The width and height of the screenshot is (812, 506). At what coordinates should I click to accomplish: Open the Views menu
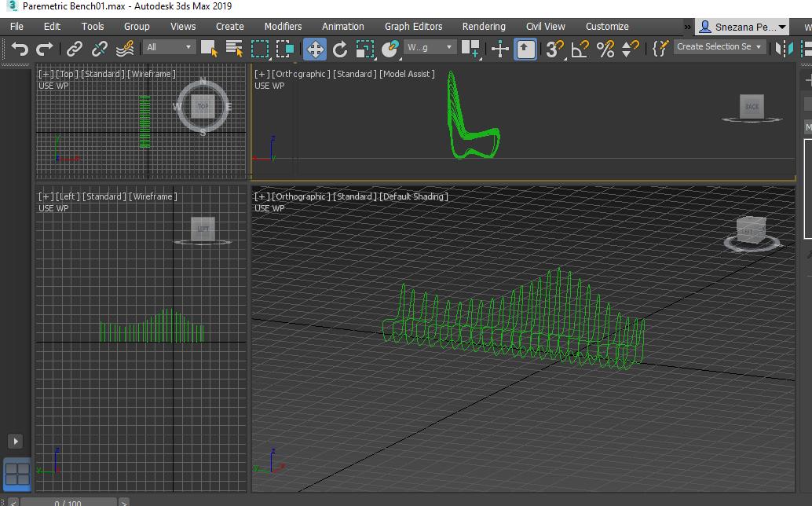pos(183,27)
